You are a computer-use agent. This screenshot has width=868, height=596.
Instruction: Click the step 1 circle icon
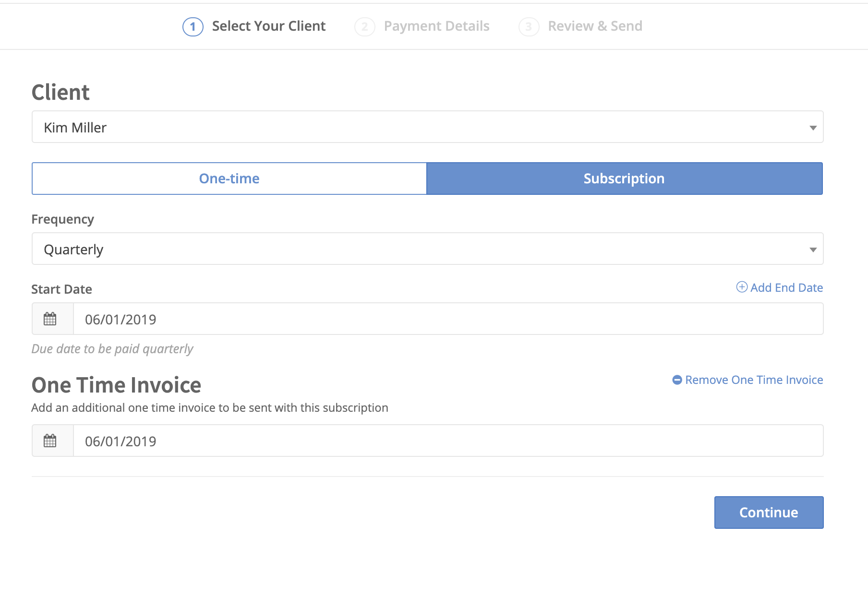pos(193,26)
